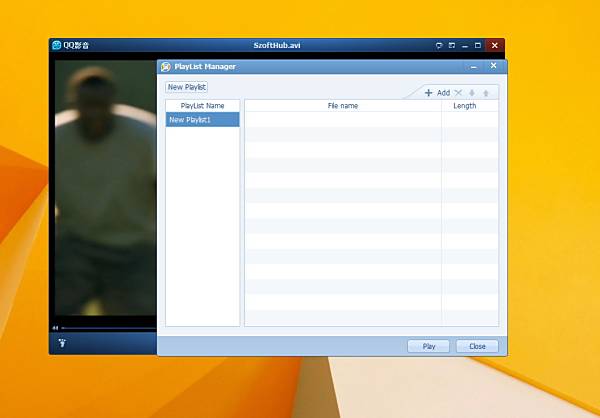Click the SzoftHub.avi title text

pos(277,46)
